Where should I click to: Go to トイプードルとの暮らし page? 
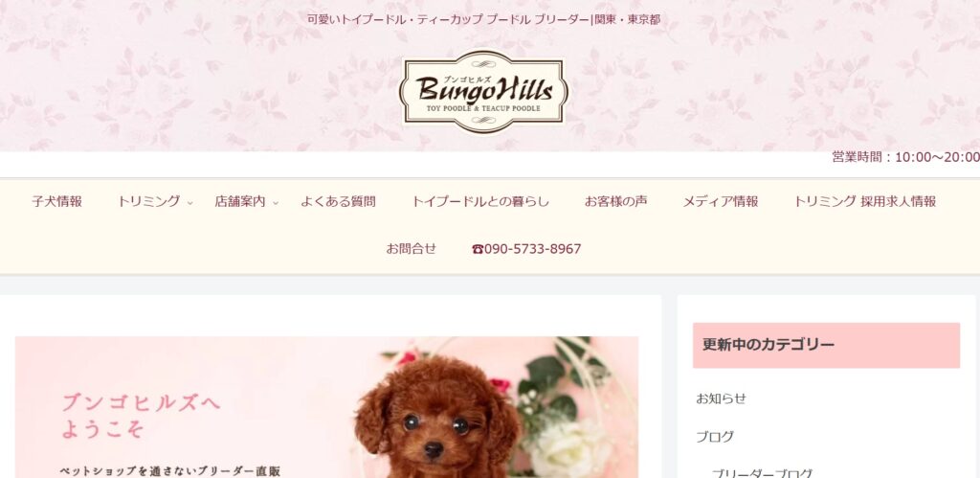[480, 201]
